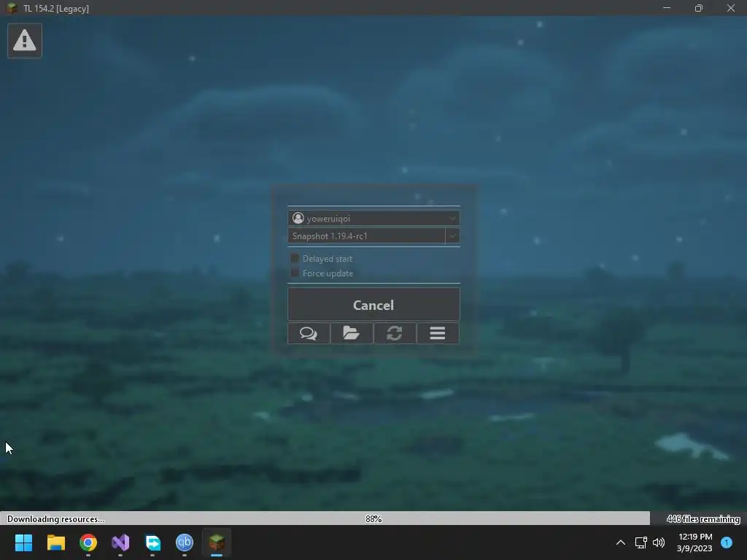Open the hamburger settings menu button
Screen dimensions: 747x560
tap(438, 332)
